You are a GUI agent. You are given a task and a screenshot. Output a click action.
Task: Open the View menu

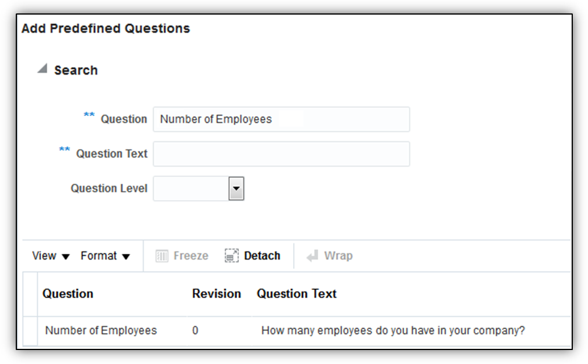(51, 256)
